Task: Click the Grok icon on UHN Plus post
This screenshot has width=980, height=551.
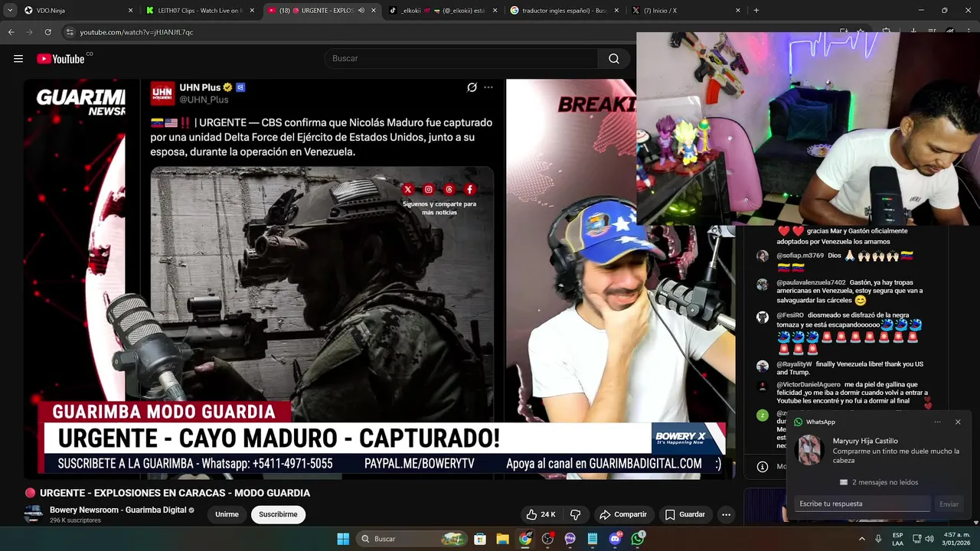Action: click(472, 87)
